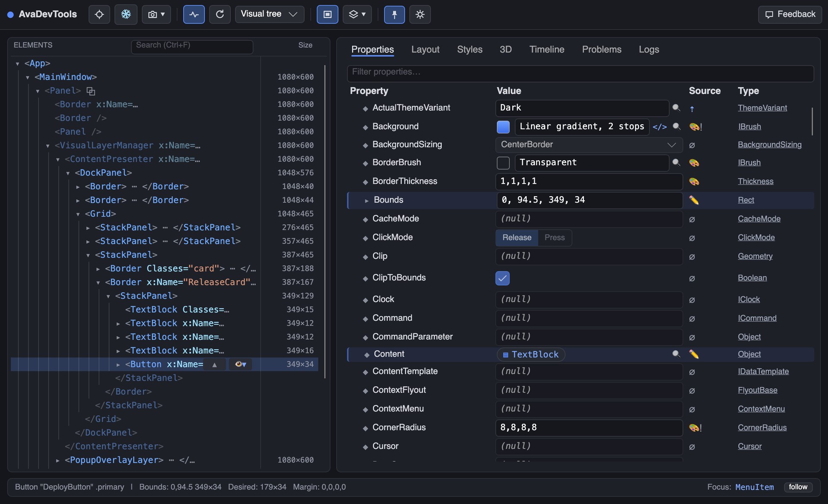Click the TextBlock content chip
This screenshot has height=504, width=828.
(531, 354)
